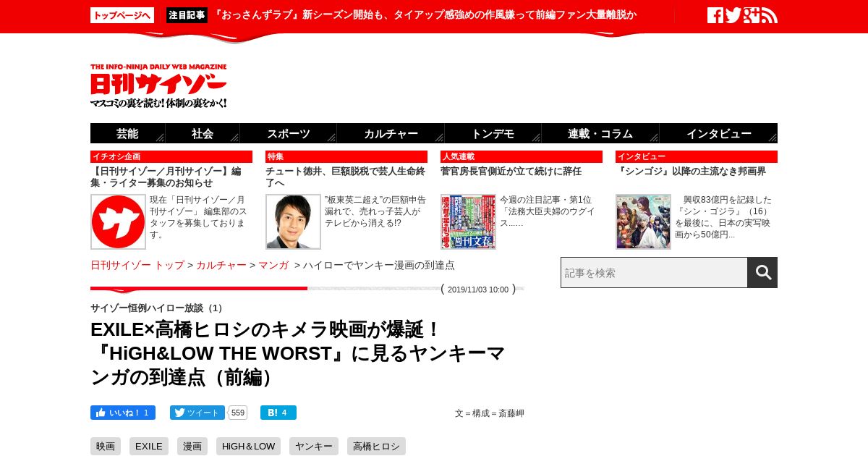The image size is (868, 456).
Task: Open the RSS feed icon
Action: [x=770, y=15]
